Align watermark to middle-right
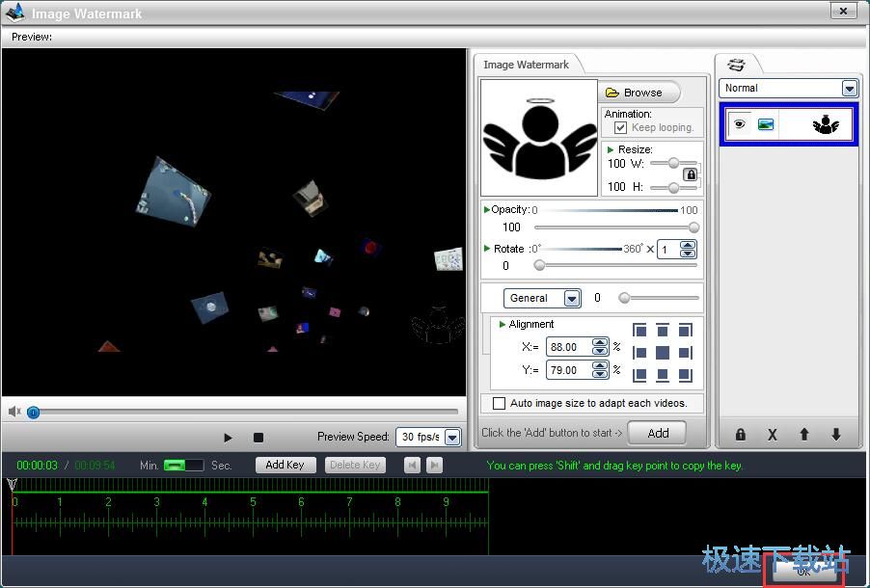The height and width of the screenshot is (588, 870). coord(685,353)
